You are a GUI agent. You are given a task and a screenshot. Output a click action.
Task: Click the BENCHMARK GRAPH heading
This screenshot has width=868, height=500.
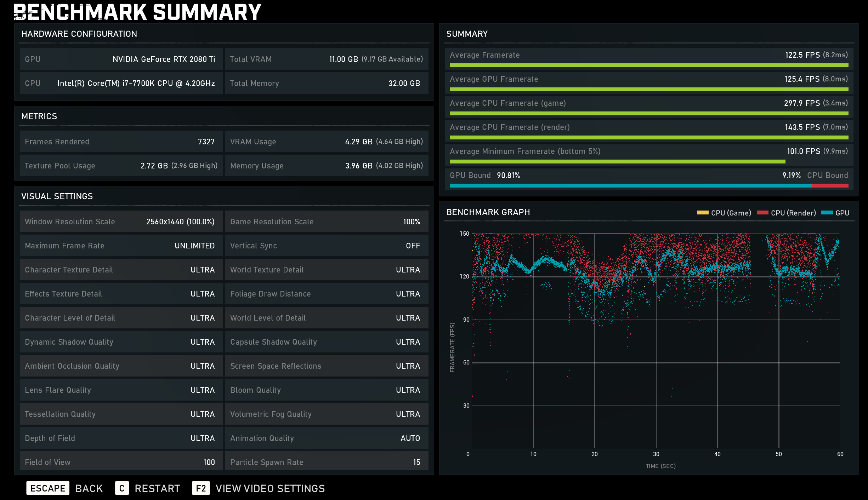coord(488,212)
